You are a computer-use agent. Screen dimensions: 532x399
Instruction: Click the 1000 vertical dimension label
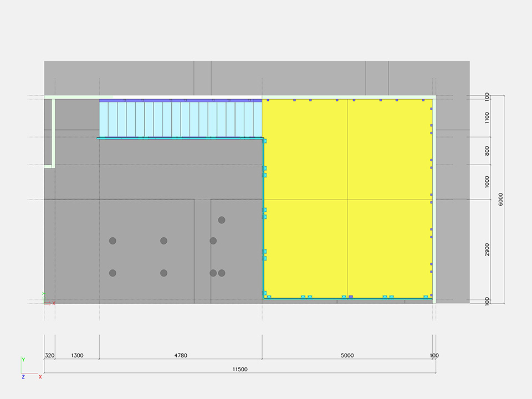(x=487, y=182)
